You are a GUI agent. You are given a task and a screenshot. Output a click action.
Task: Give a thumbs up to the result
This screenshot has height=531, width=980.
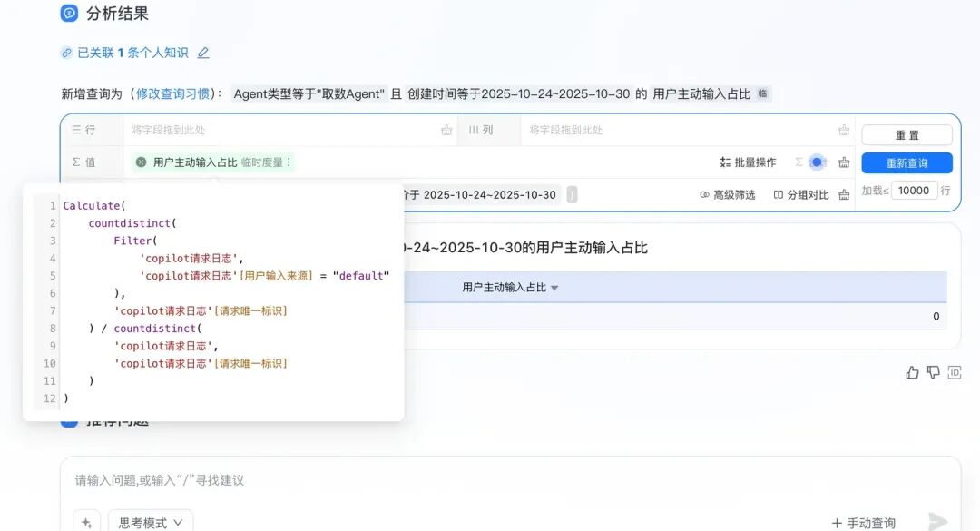[x=912, y=373]
